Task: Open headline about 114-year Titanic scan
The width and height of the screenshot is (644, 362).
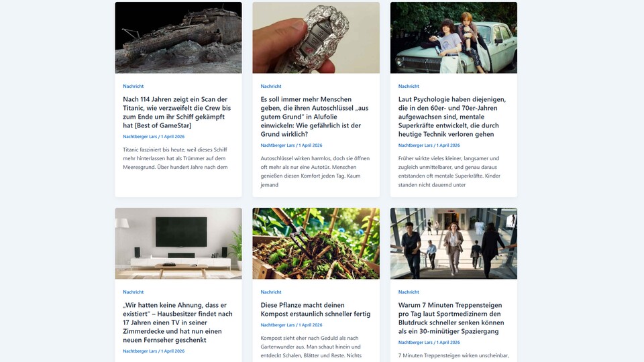Action: pyautogui.click(x=177, y=112)
